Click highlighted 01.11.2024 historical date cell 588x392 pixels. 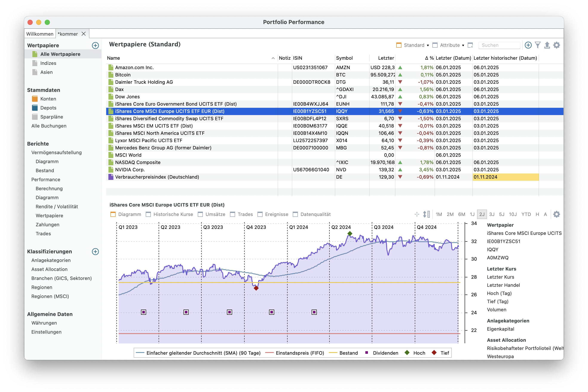(505, 177)
